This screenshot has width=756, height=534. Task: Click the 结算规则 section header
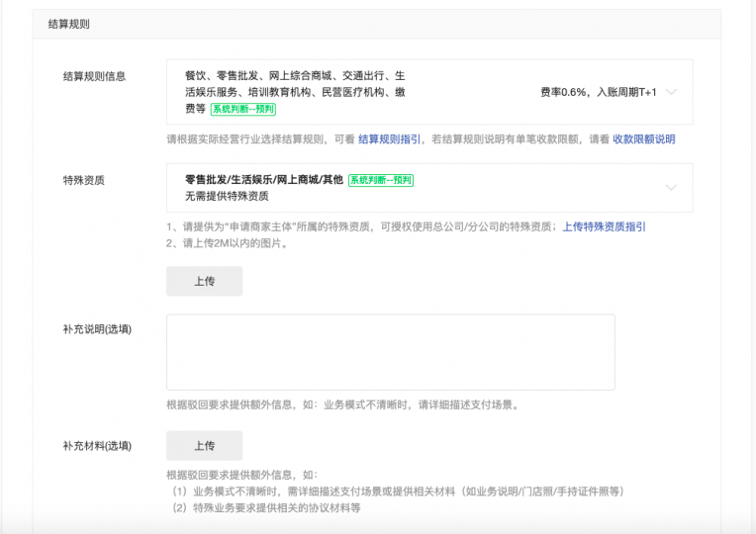tap(69, 24)
